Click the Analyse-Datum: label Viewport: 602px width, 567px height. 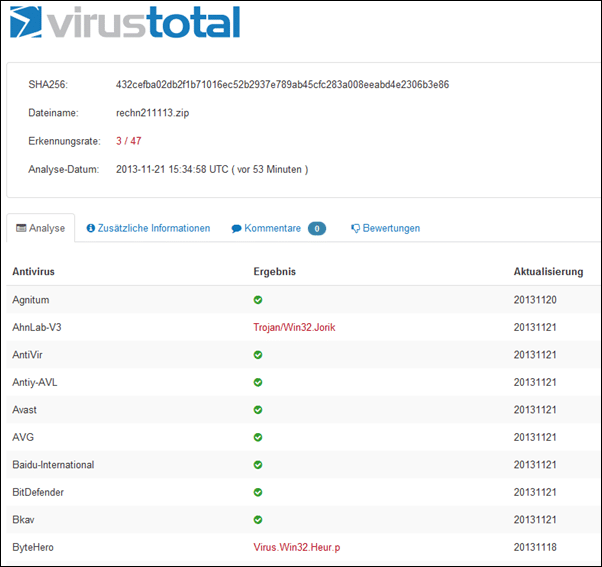(64, 169)
